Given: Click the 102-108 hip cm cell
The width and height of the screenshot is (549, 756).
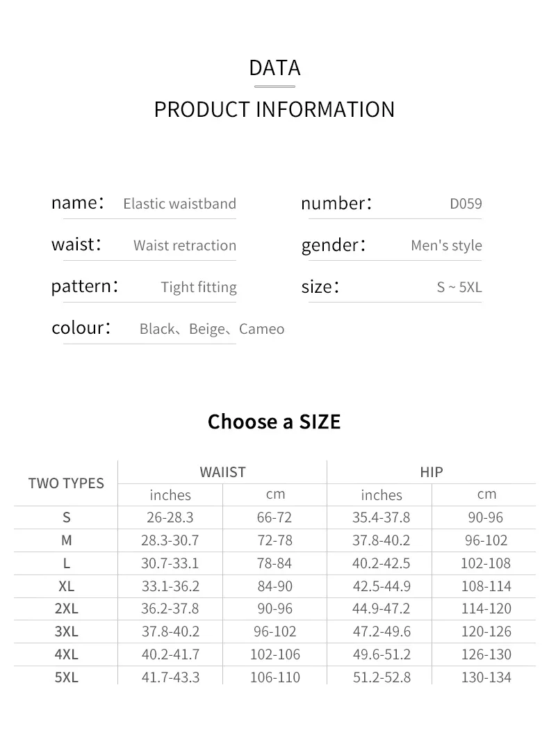Looking at the screenshot, I should click(x=486, y=563).
